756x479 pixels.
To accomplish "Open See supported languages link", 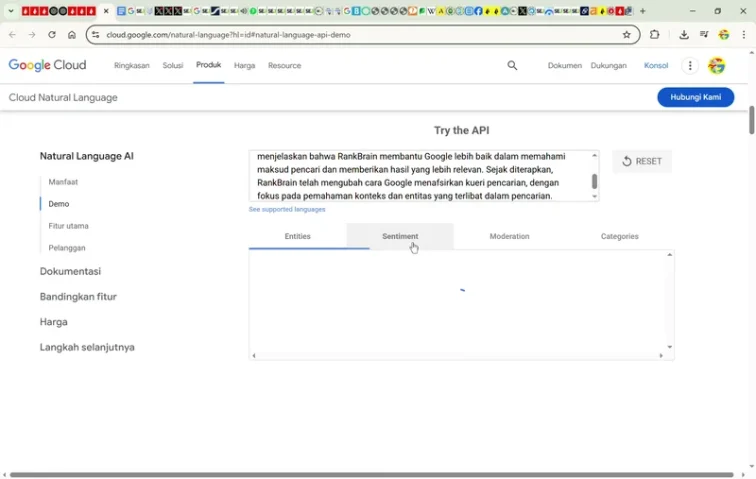I will (x=287, y=209).
